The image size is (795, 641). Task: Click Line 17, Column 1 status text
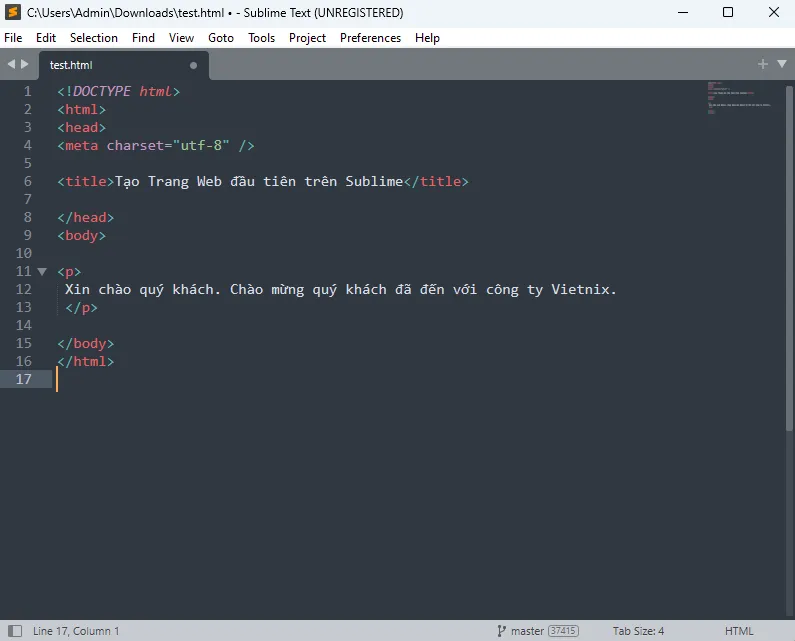76,631
